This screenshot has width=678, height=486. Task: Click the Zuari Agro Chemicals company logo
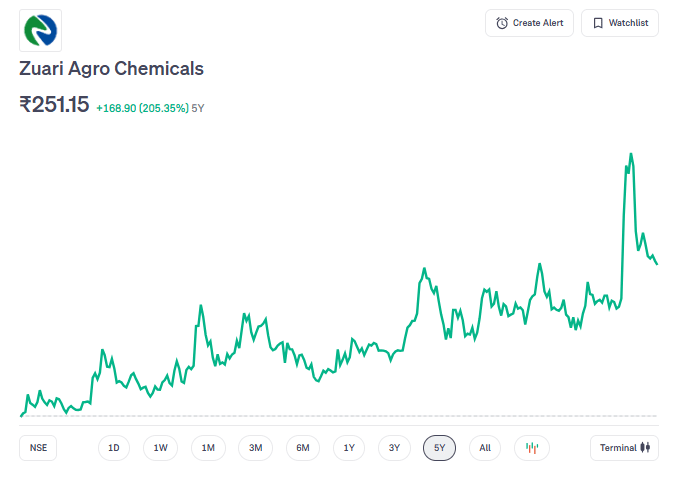pos(41,30)
